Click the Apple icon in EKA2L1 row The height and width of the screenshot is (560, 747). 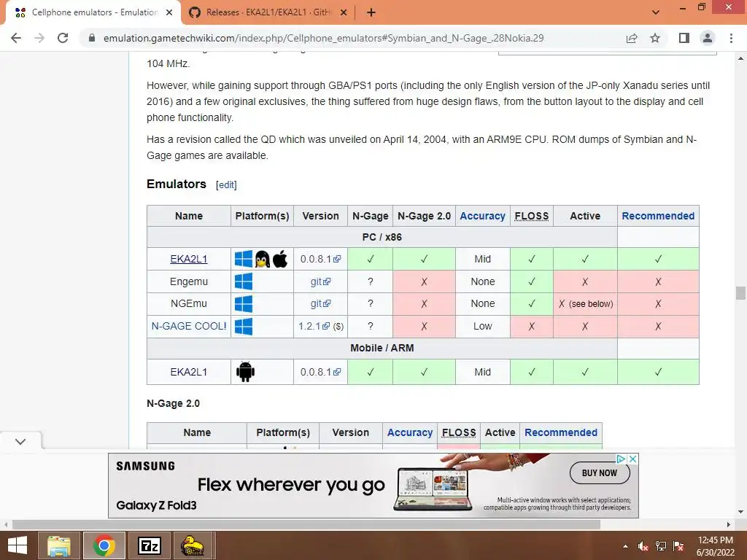pos(280,259)
